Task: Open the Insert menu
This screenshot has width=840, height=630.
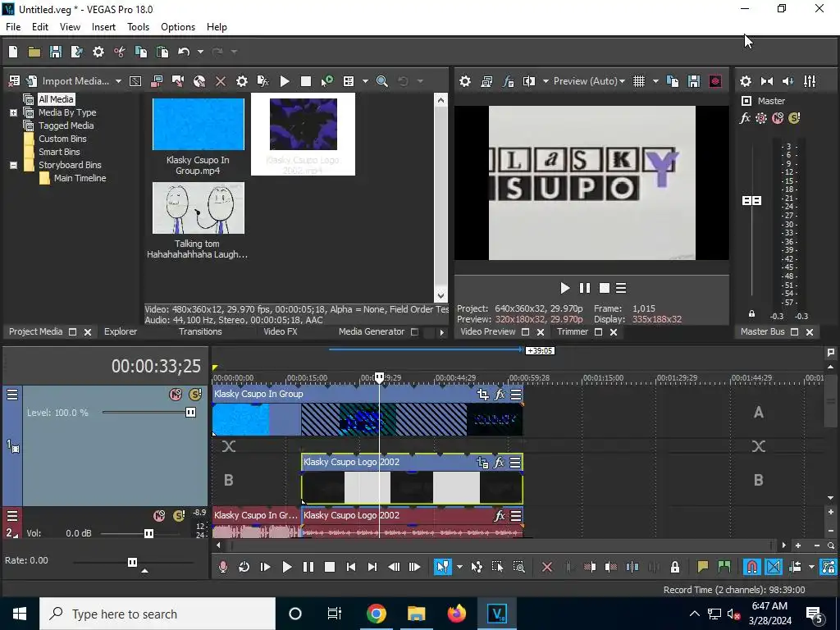Action: [x=103, y=27]
